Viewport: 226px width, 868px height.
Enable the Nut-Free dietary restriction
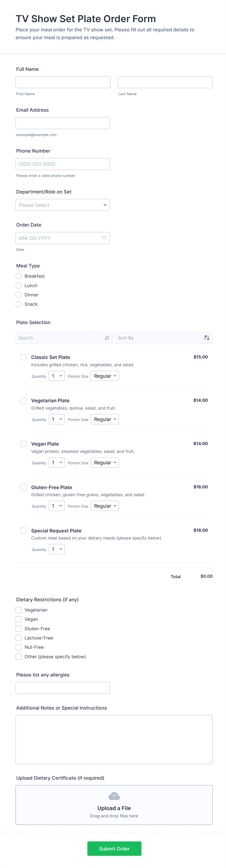(x=19, y=647)
